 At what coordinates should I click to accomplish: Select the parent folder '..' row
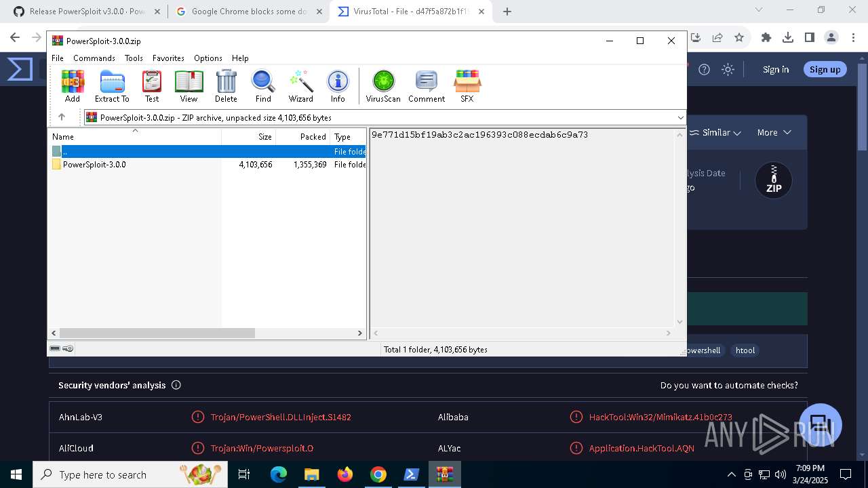click(208, 152)
